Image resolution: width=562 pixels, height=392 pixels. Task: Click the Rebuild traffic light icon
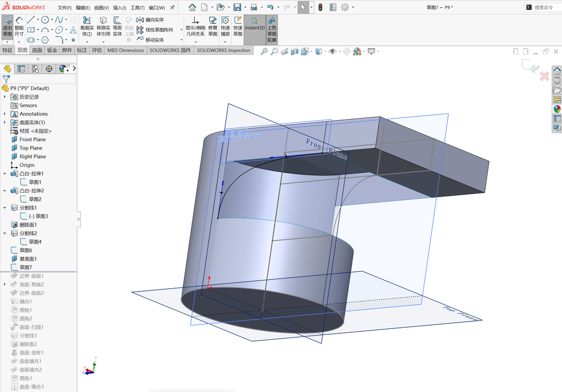[x=321, y=7]
